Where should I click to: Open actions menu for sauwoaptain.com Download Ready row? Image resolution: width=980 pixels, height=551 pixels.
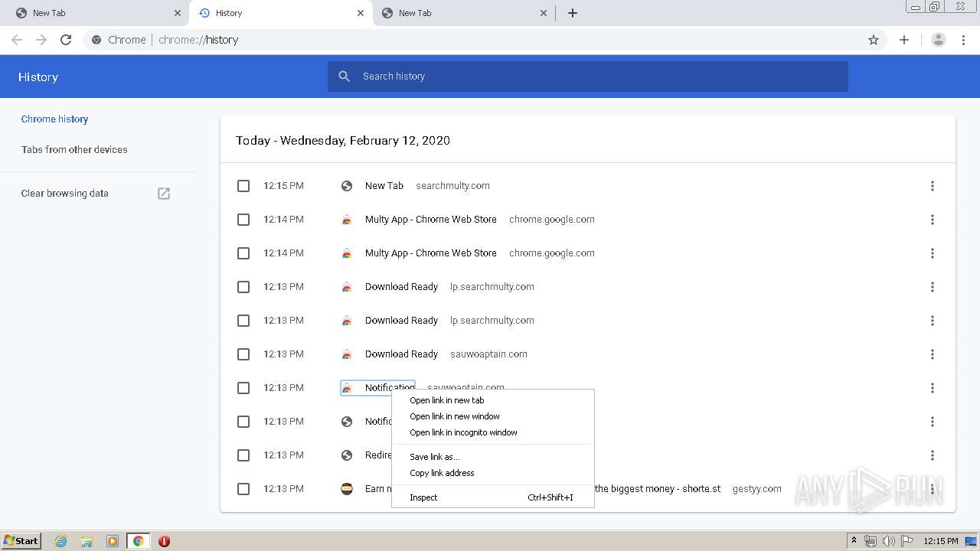(933, 354)
